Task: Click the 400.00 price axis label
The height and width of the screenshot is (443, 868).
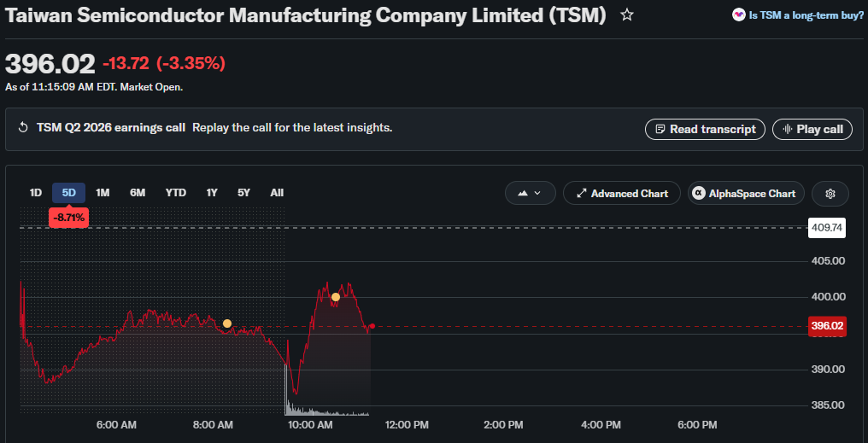Action: (x=828, y=297)
